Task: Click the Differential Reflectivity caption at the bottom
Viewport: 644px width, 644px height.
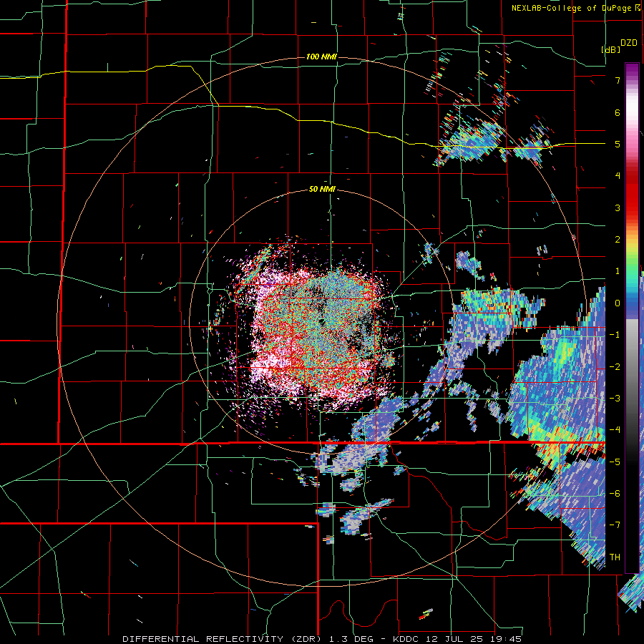Action: pos(321,639)
